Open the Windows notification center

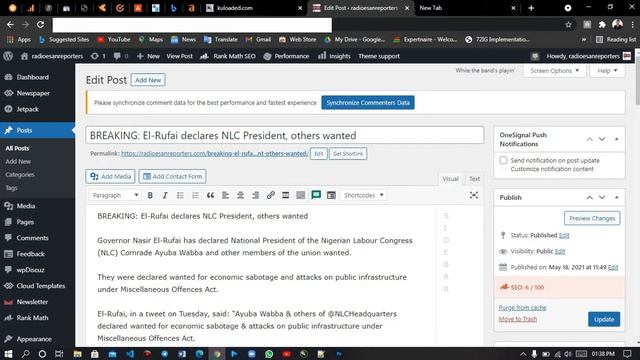click(x=627, y=354)
